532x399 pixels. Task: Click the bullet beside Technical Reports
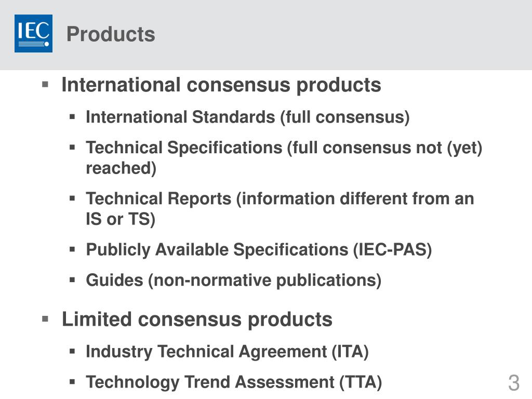72,198
